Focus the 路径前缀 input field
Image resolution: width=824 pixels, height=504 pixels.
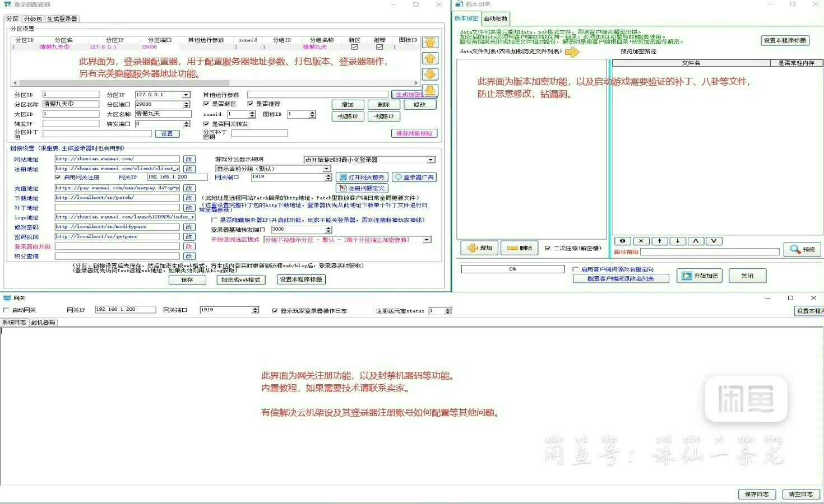click(710, 252)
